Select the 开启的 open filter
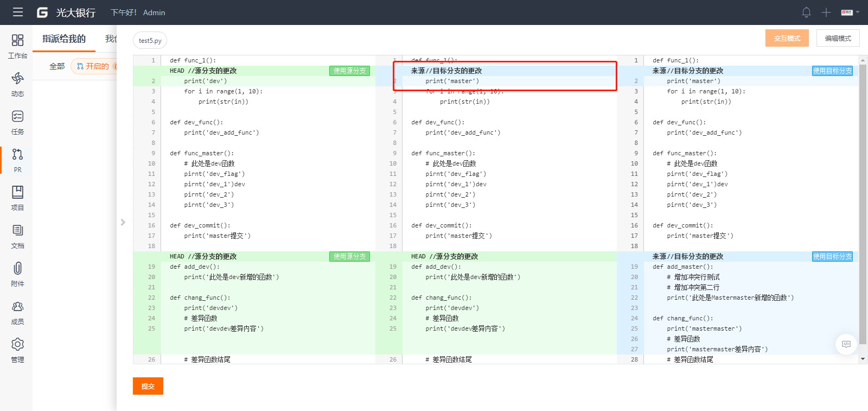 tap(93, 66)
